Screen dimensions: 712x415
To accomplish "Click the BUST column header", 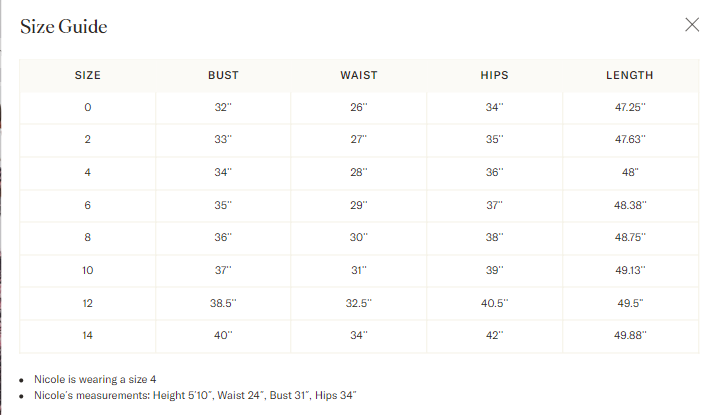I will pyautogui.click(x=223, y=75).
